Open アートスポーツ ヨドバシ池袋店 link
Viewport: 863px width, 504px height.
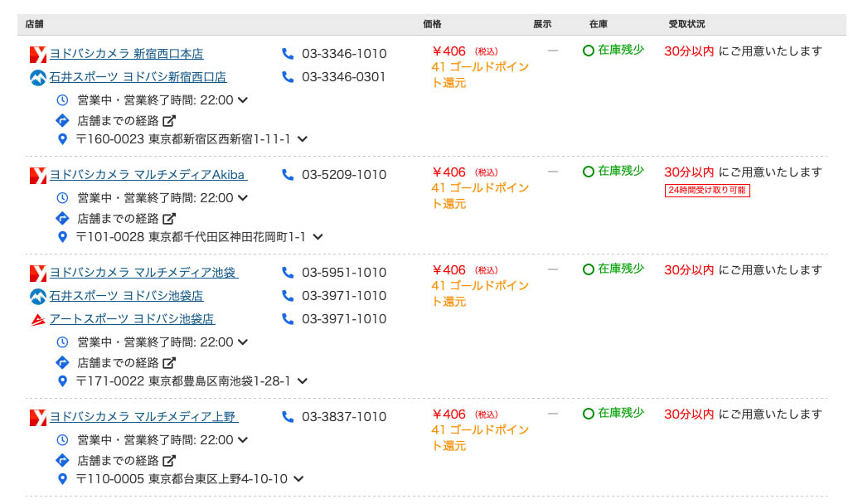[x=132, y=319]
